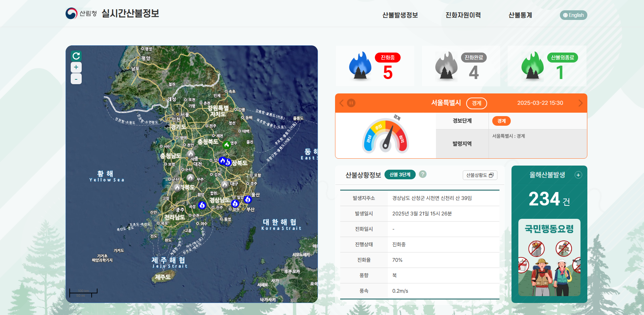This screenshot has width=644, height=315.
Task: Click the 2025-03-22 15:30 timestamp
Action: click(540, 103)
